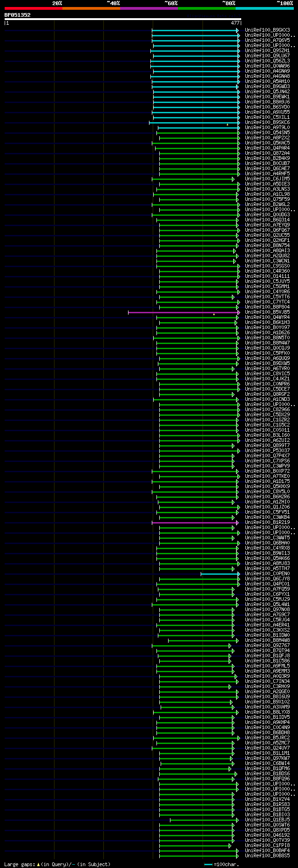
Task: Click the red 20% identity legend segment
Action: [33, 8]
